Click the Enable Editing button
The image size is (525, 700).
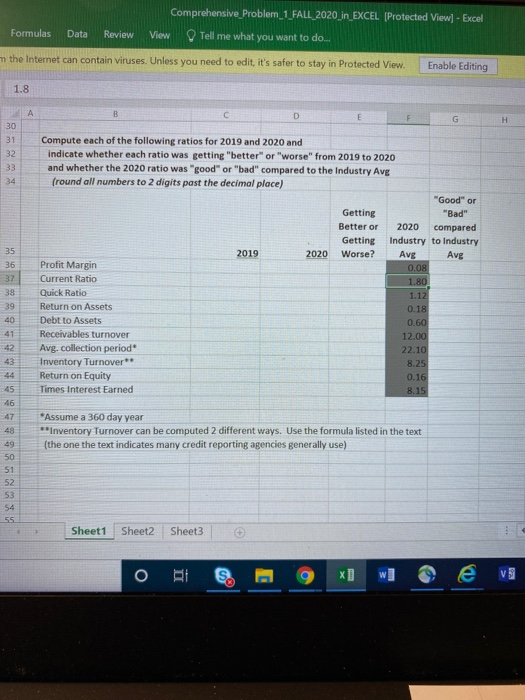pyautogui.click(x=458, y=66)
